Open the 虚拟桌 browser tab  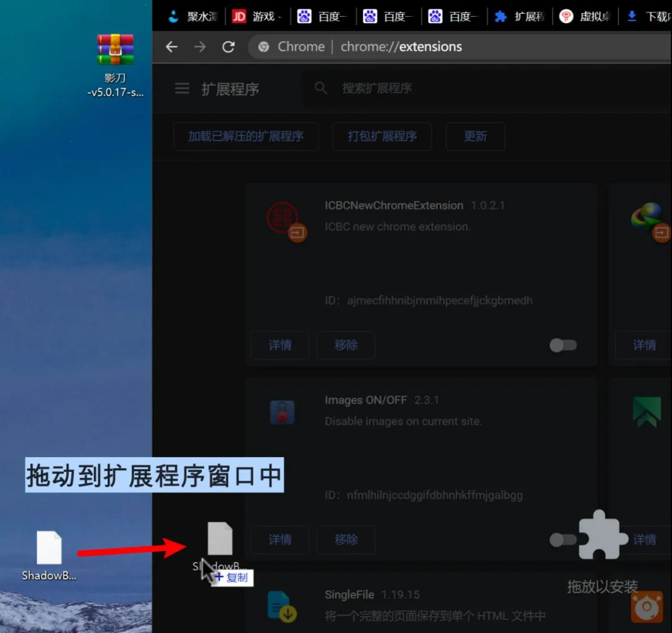pos(585,16)
